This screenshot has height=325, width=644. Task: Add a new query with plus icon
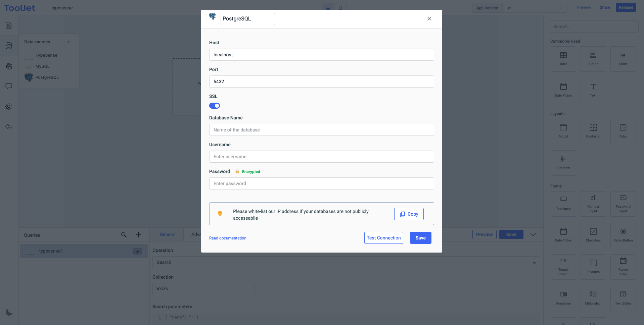point(139,235)
